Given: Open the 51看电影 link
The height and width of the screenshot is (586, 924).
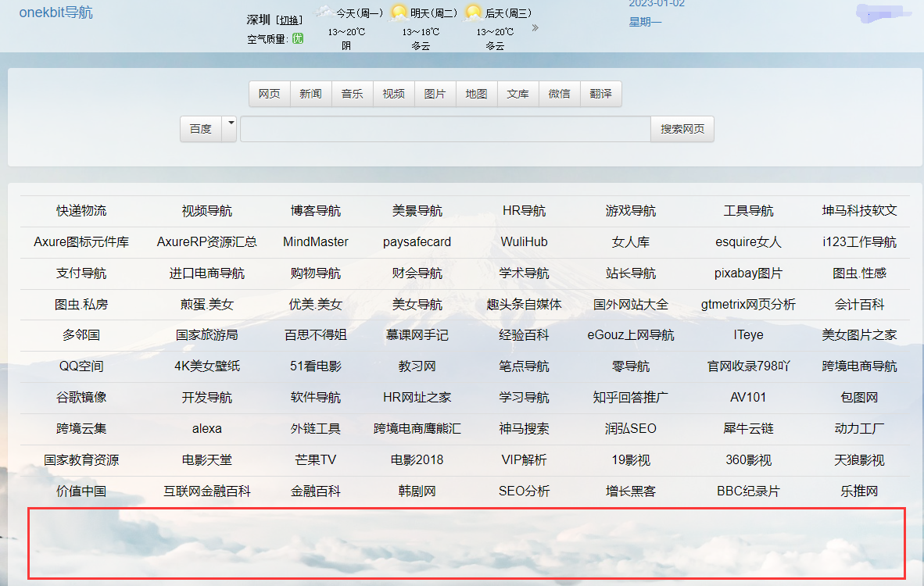Looking at the screenshot, I should click(x=316, y=366).
